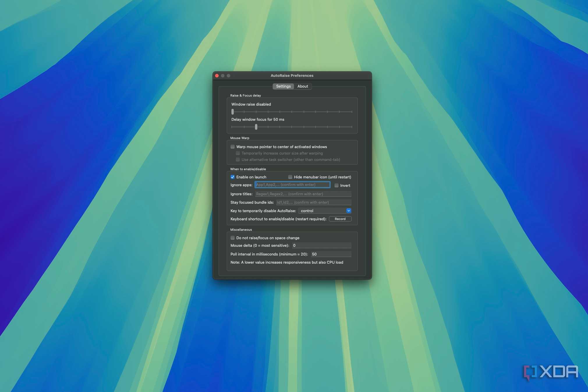Screen dimensions: 588x392
Task: Open the disable key dropdown showing control
Action: (x=325, y=211)
